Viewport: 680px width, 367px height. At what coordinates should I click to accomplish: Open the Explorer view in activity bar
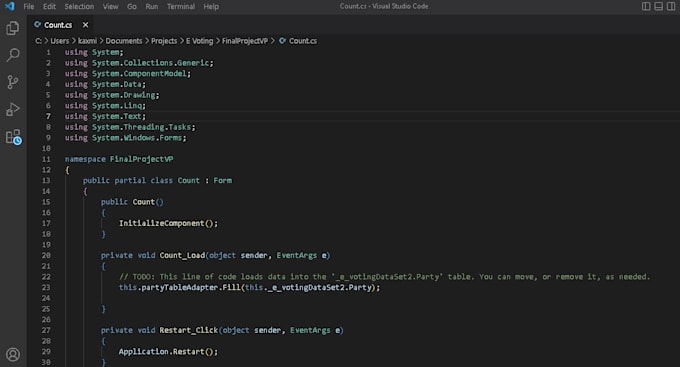[x=13, y=28]
